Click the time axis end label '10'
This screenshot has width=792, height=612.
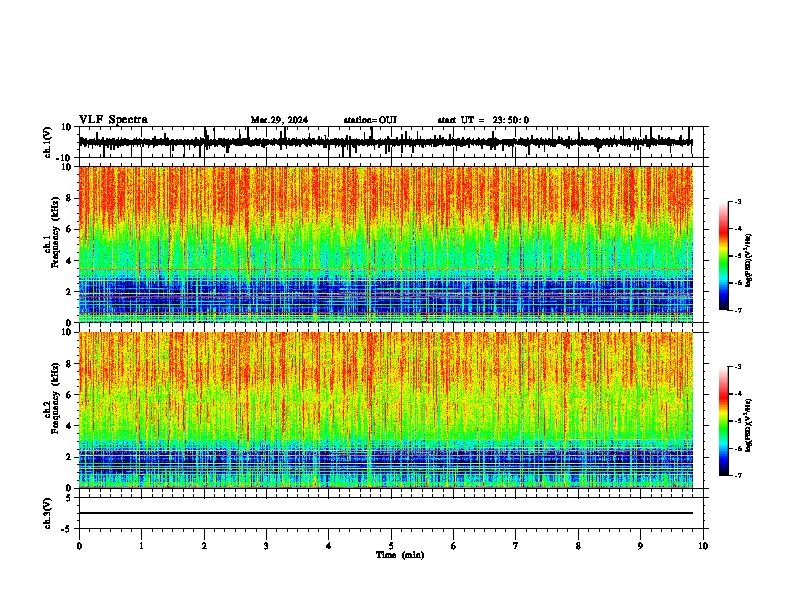[x=703, y=546]
